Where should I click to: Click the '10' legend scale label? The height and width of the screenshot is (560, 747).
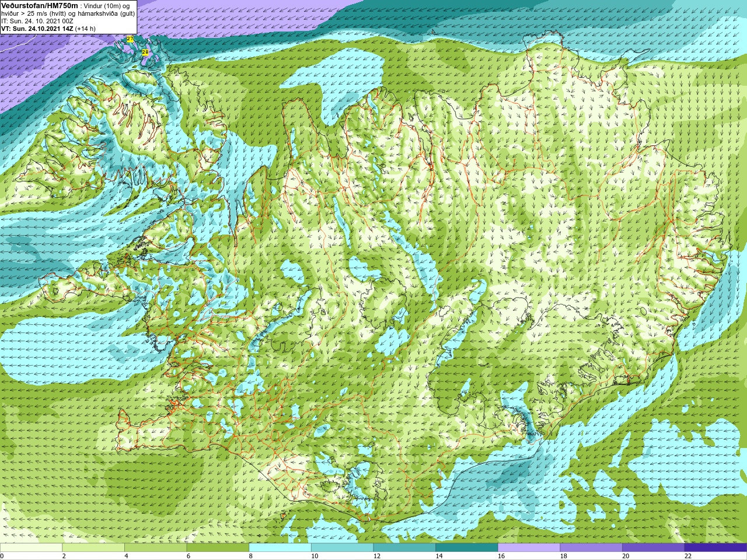coord(315,556)
